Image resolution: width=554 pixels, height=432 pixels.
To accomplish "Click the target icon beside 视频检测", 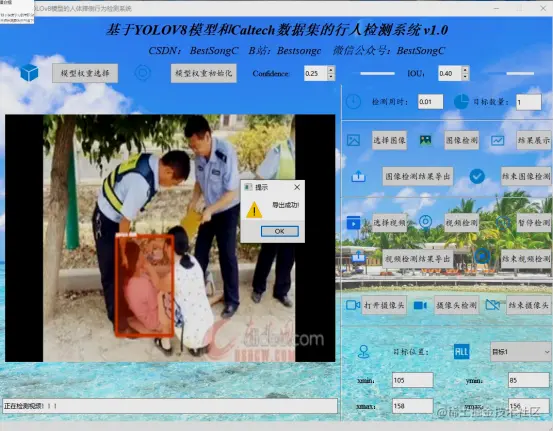I will click(x=425, y=222).
